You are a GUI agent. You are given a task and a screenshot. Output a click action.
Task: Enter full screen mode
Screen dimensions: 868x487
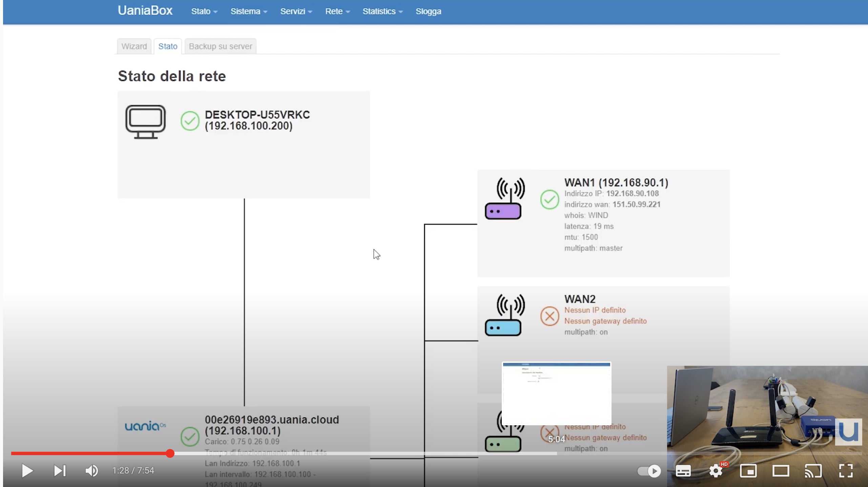pos(846,471)
